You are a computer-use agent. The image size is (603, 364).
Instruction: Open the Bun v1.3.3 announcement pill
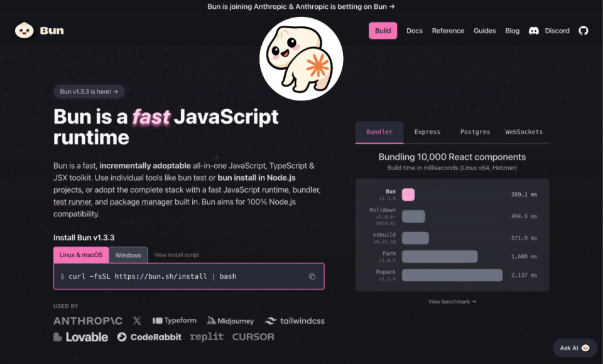click(89, 92)
